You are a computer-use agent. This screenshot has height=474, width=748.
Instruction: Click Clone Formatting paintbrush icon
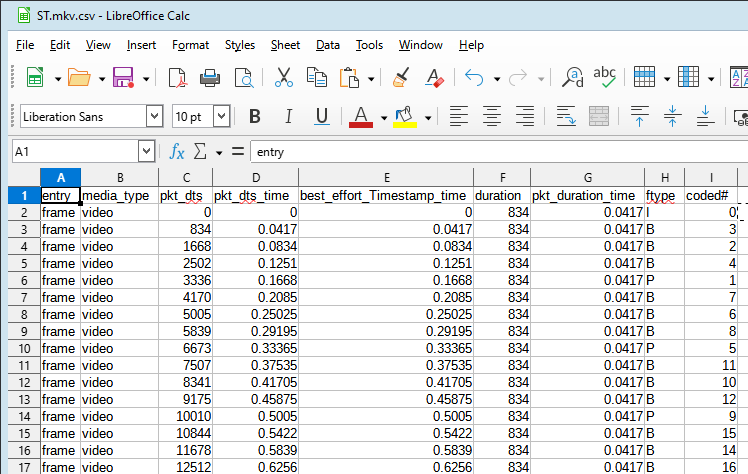[x=400, y=78]
